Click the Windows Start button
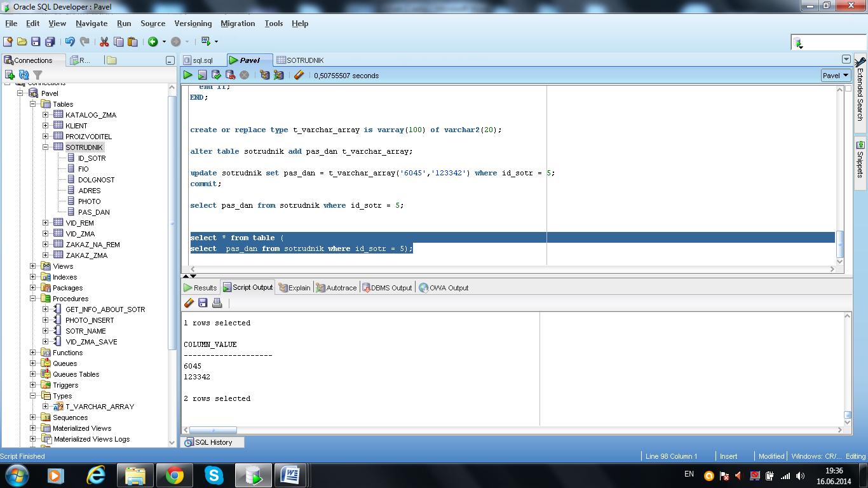 point(16,475)
